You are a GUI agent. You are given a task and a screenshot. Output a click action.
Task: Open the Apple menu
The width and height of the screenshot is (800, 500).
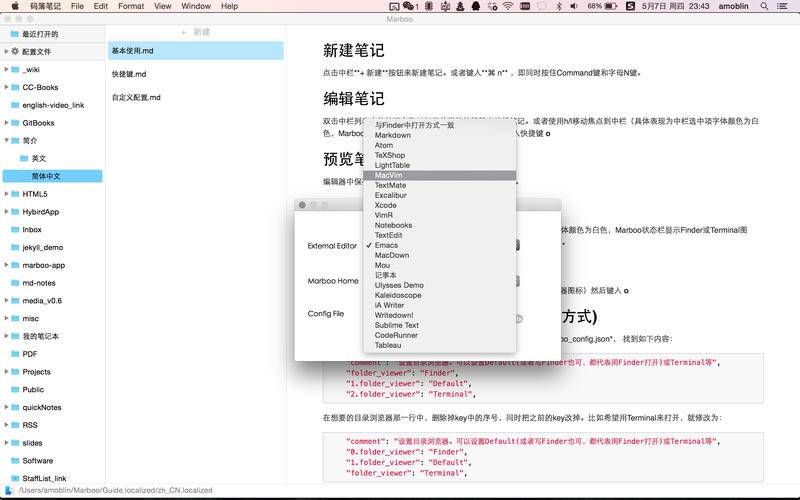pos(15,6)
